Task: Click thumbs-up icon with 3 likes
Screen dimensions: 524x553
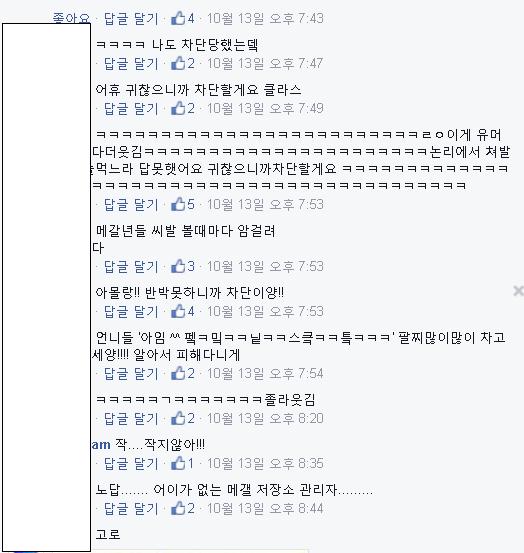Action: pyautogui.click(x=178, y=266)
